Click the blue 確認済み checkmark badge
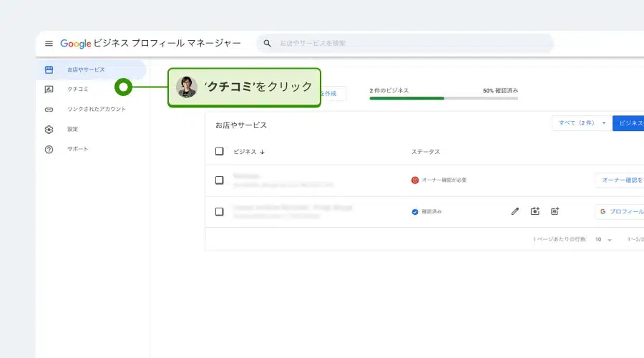This screenshot has height=358, width=644. click(x=415, y=212)
